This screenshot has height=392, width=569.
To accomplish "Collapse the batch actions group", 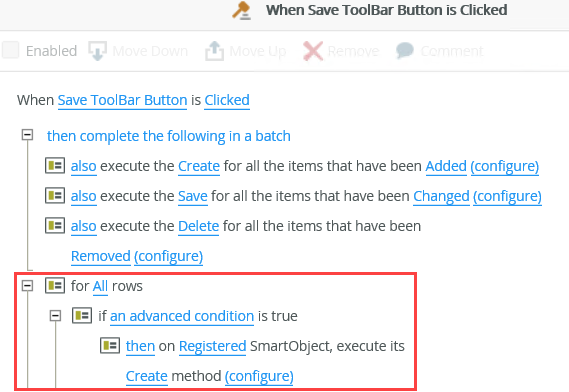I will point(28,135).
